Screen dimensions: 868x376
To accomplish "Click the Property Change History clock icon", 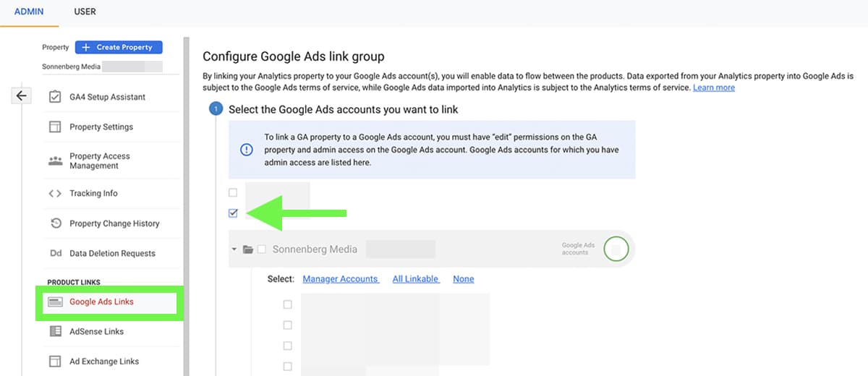I will (x=55, y=223).
